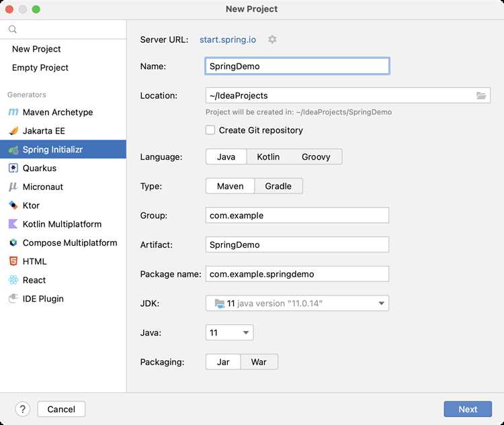Viewport: 504px width, 425px height.
Task: Open the JDK dropdown arrow
Action: point(381,303)
